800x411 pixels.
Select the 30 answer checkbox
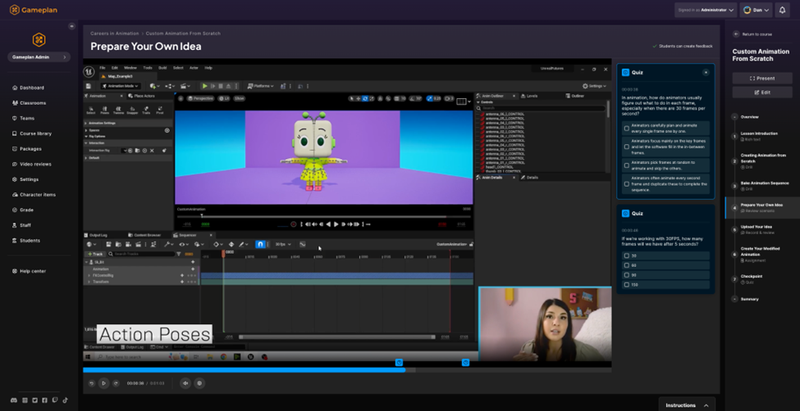pyautogui.click(x=627, y=255)
